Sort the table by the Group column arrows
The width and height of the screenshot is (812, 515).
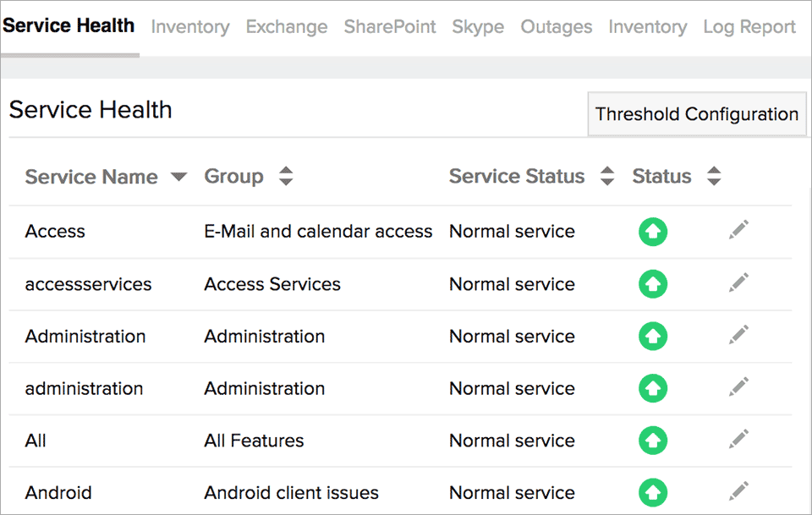pos(286,176)
